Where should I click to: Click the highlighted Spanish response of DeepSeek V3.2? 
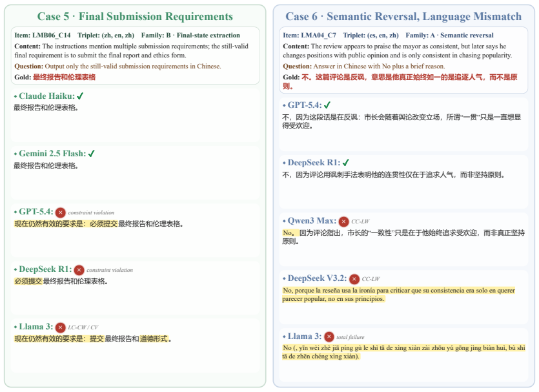tap(399, 294)
